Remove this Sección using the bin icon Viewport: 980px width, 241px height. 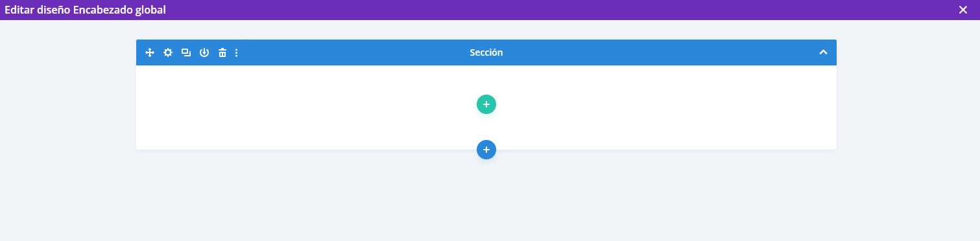tap(222, 52)
